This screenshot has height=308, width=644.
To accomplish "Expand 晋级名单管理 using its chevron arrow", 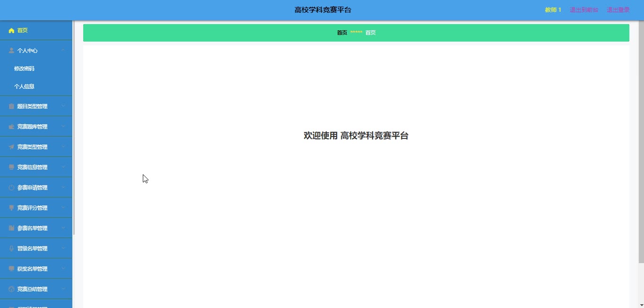I will pos(63,248).
